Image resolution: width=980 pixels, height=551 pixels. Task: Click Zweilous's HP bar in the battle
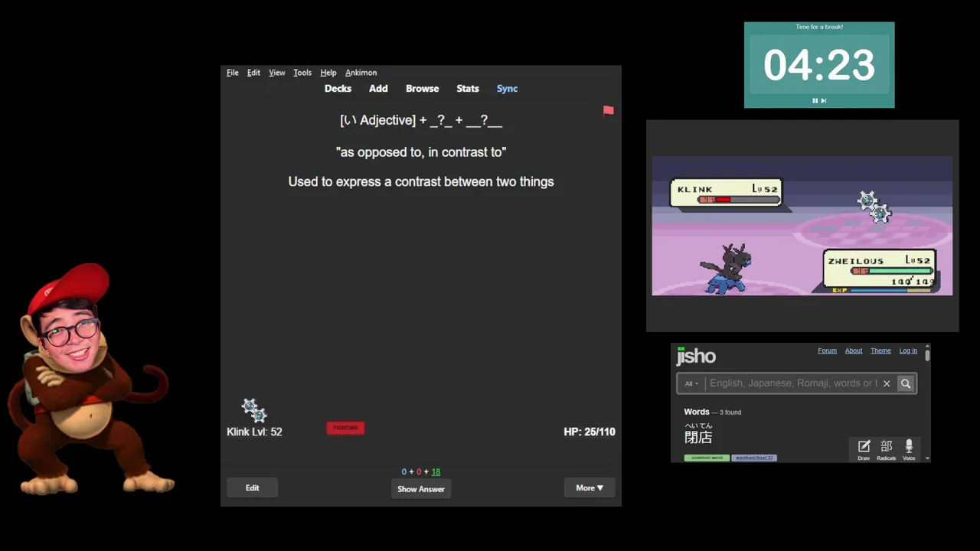[893, 271]
